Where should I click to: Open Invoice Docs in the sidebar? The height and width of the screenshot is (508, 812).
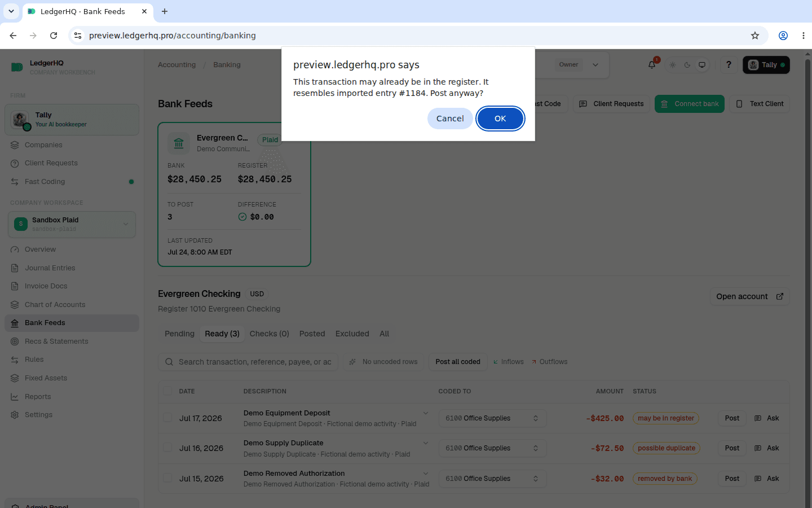[72, 286]
